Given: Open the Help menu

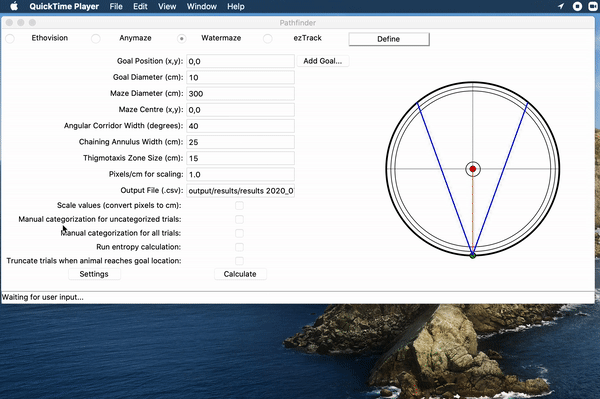Looking at the screenshot, I should tap(236, 7).
